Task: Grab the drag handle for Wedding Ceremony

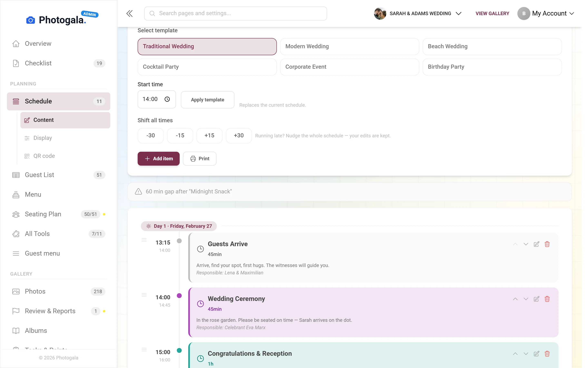Action: click(x=144, y=295)
